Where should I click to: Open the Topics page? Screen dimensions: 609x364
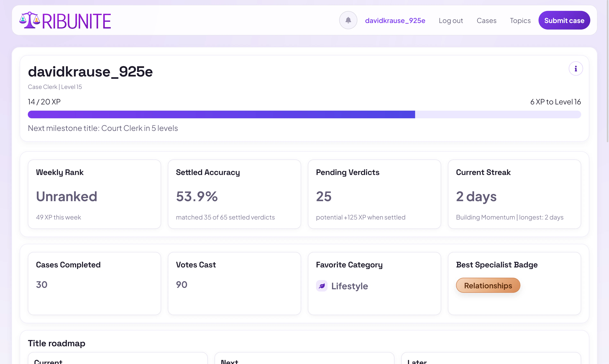[x=520, y=20]
